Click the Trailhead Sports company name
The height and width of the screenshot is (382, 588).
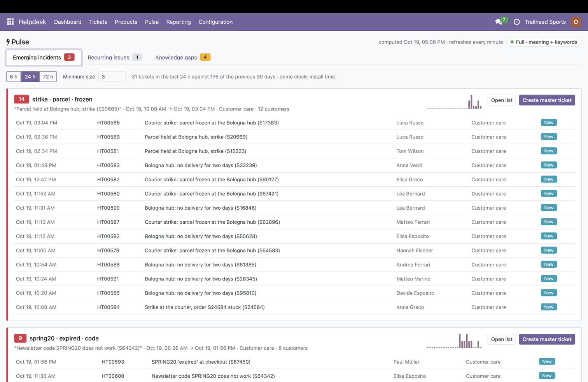click(x=545, y=22)
